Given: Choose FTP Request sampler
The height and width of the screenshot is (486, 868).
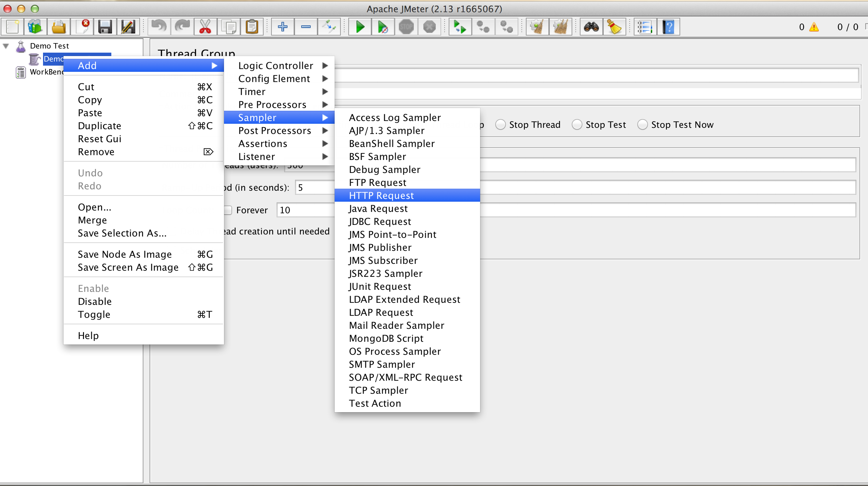Looking at the screenshot, I should pos(407,183).
